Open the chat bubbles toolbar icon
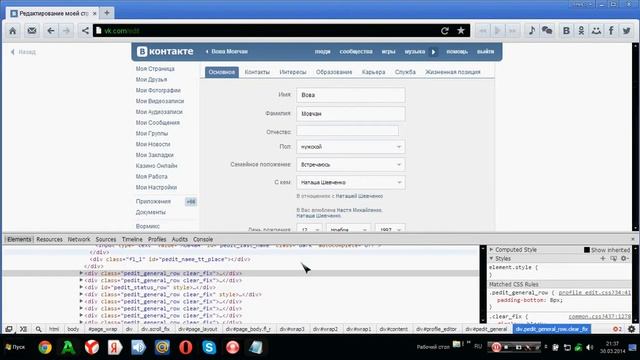 coord(547,31)
